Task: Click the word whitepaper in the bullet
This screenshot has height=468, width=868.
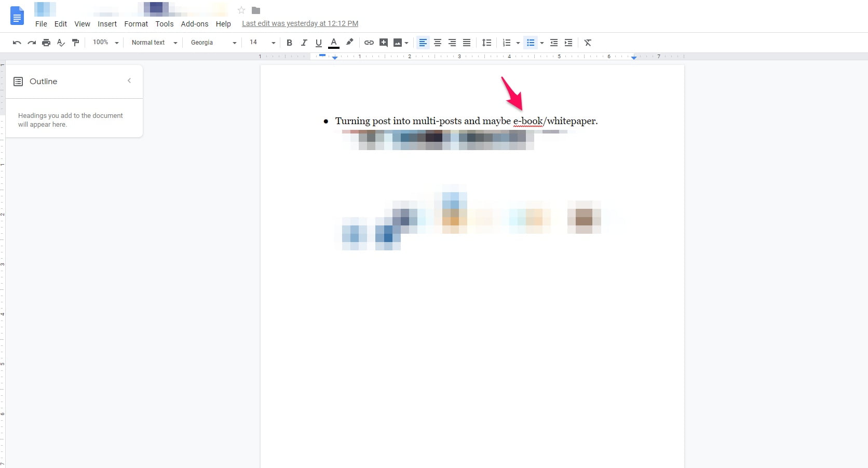Action: pyautogui.click(x=571, y=121)
